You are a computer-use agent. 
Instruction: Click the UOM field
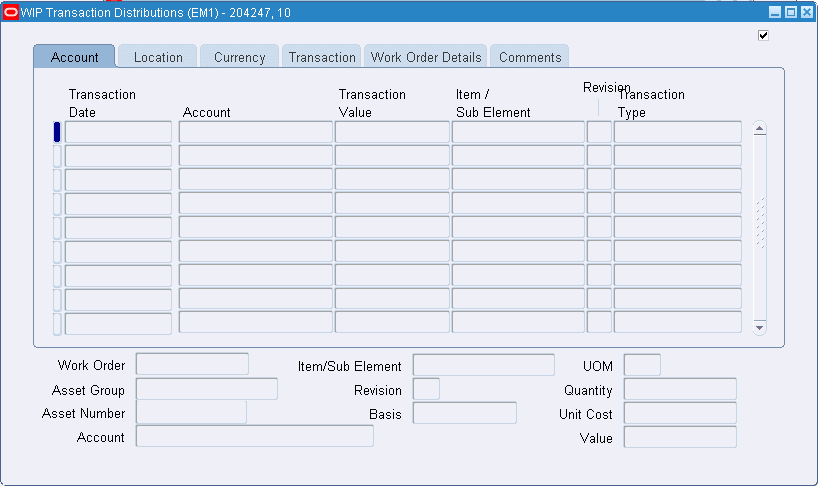pyautogui.click(x=642, y=365)
